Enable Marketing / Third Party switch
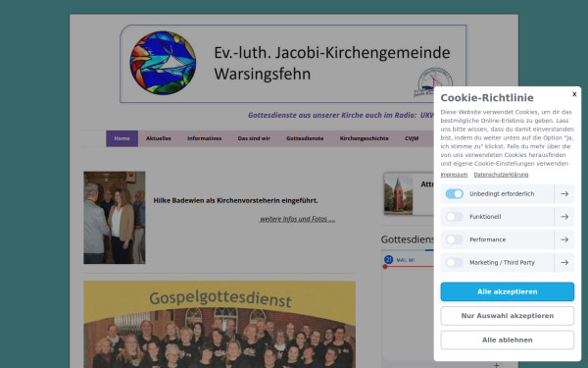Image resolution: width=588 pixels, height=368 pixels. pos(454,262)
